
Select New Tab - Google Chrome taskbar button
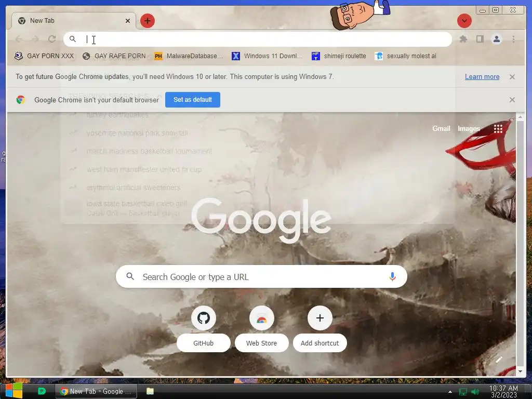[x=96, y=391]
